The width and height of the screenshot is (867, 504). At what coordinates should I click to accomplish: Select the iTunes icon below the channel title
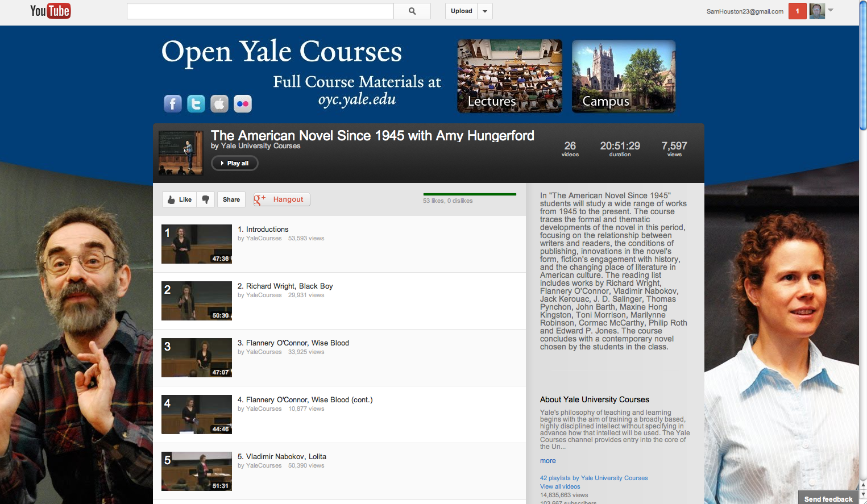(219, 103)
